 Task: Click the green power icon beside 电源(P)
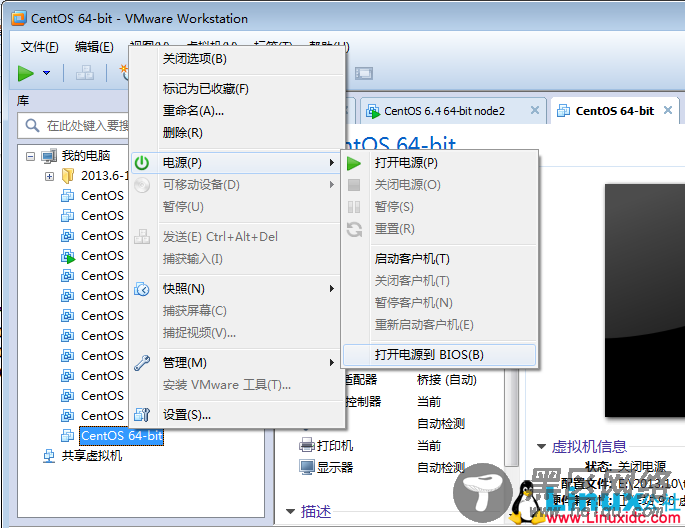tap(142, 162)
